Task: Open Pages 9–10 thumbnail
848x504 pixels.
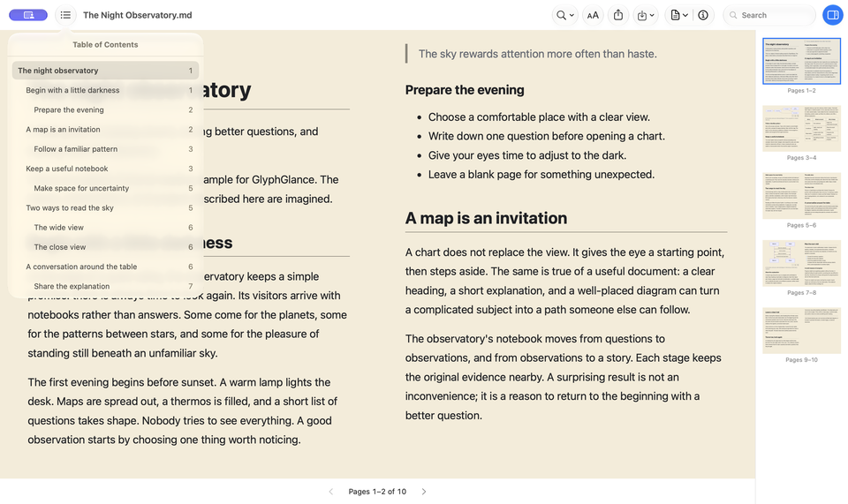Action: tap(801, 331)
